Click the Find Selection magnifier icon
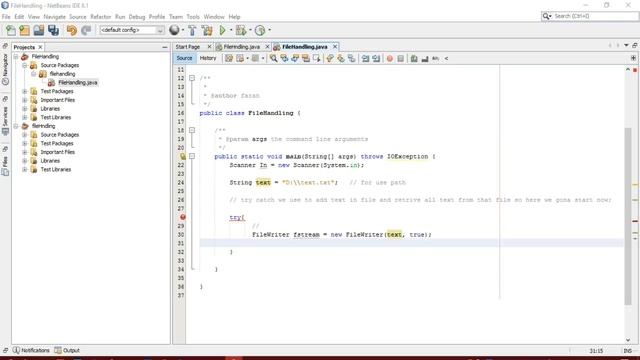The width and height of the screenshot is (640, 360). [x=273, y=58]
